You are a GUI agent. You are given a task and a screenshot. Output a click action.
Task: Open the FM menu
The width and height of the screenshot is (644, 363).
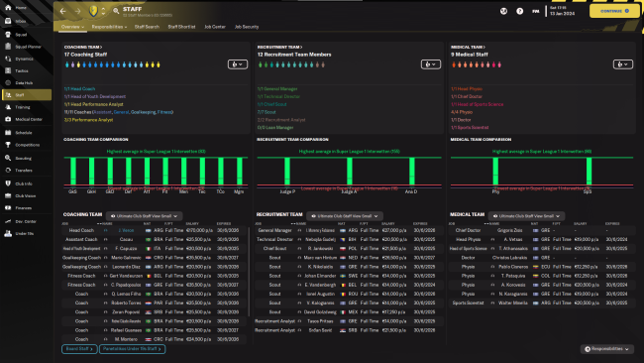[536, 11]
